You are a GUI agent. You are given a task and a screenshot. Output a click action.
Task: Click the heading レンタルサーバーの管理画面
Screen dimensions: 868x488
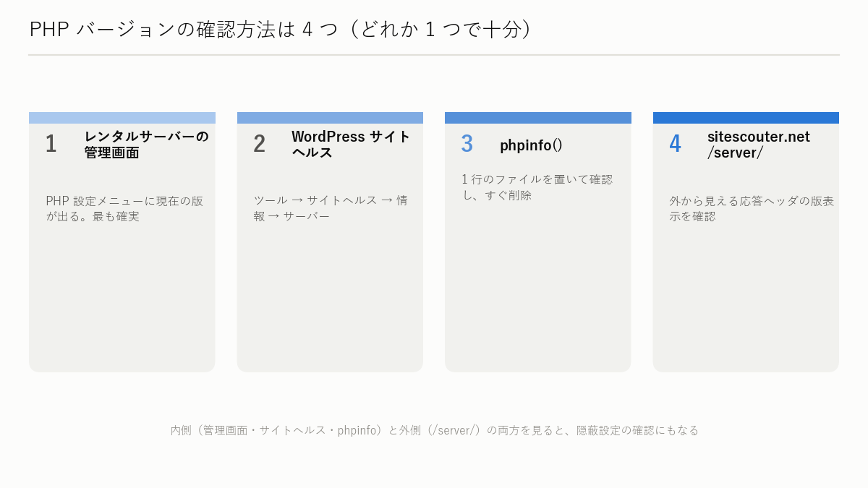[147, 145]
